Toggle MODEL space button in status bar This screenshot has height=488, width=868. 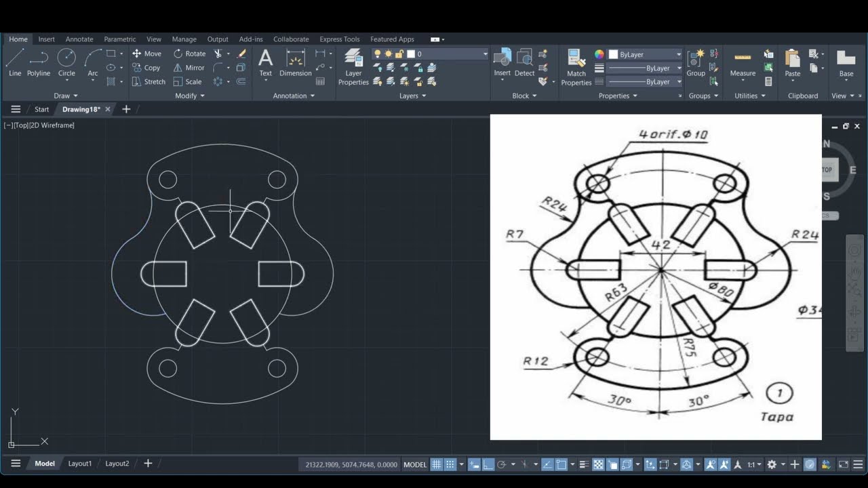[x=415, y=464]
